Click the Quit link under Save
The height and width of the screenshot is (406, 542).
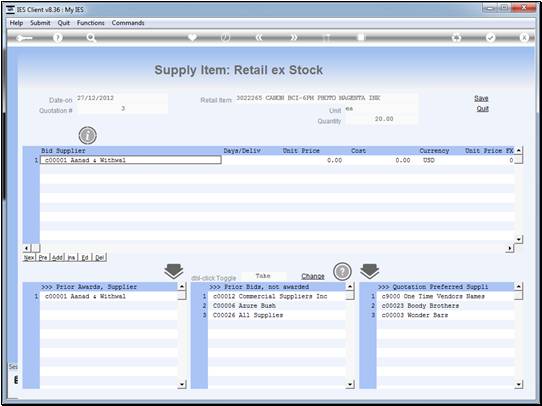click(483, 108)
